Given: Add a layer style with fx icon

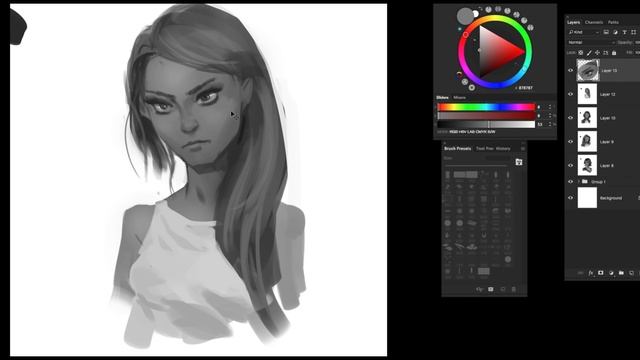Looking at the screenshot, I should (x=591, y=273).
